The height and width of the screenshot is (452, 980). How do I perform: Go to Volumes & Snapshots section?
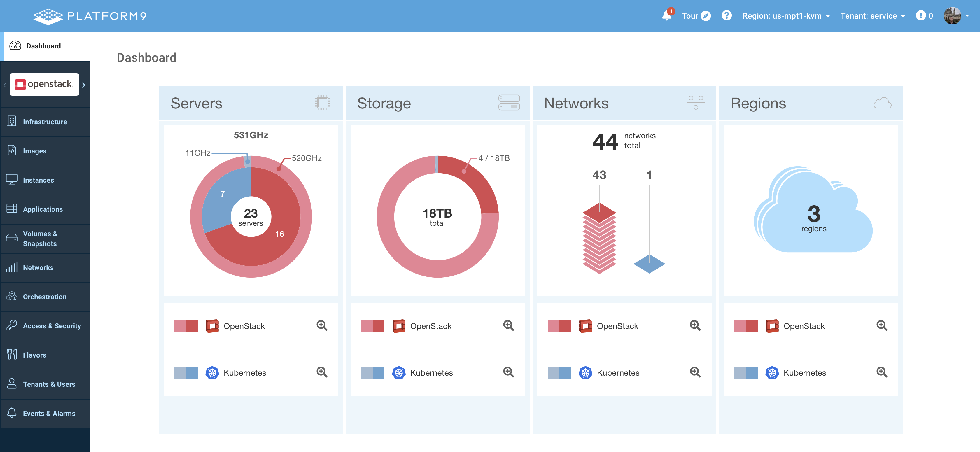coord(40,239)
